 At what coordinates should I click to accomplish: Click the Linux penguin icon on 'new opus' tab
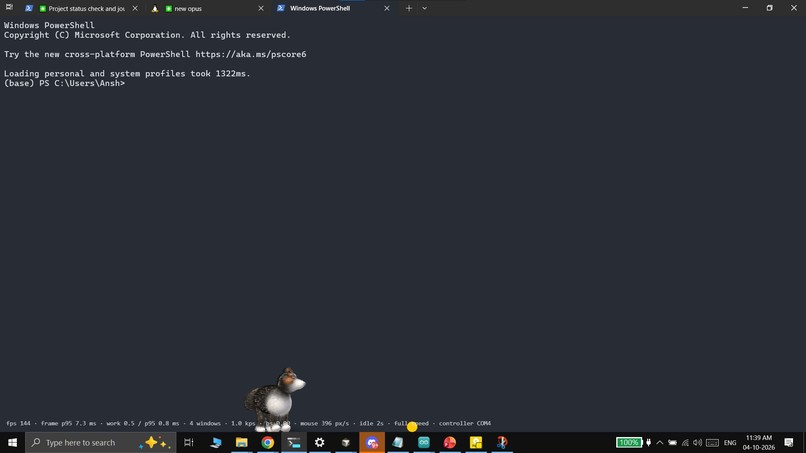[x=155, y=8]
